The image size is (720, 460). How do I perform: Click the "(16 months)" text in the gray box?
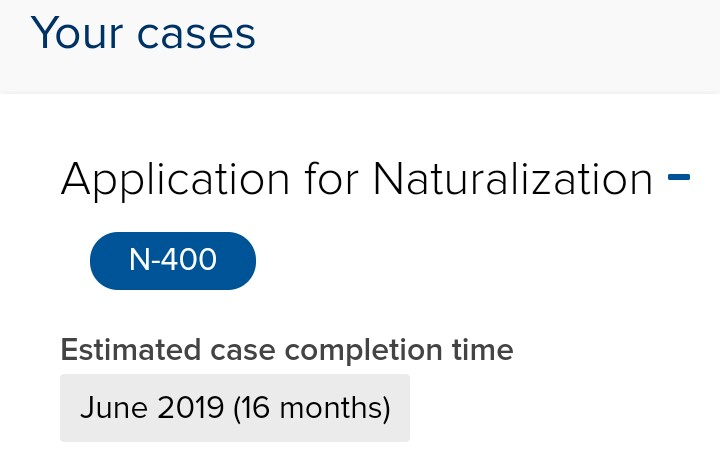pos(312,408)
